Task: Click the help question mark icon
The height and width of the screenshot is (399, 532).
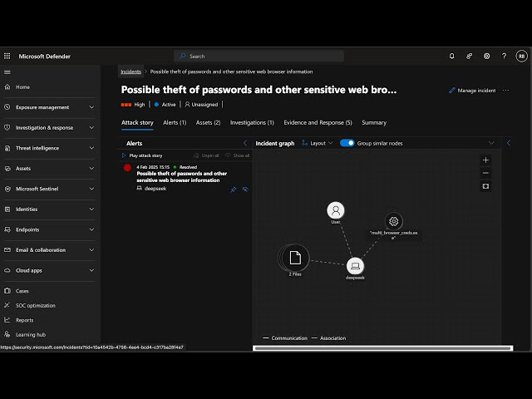Action: [x=504, y=56]
